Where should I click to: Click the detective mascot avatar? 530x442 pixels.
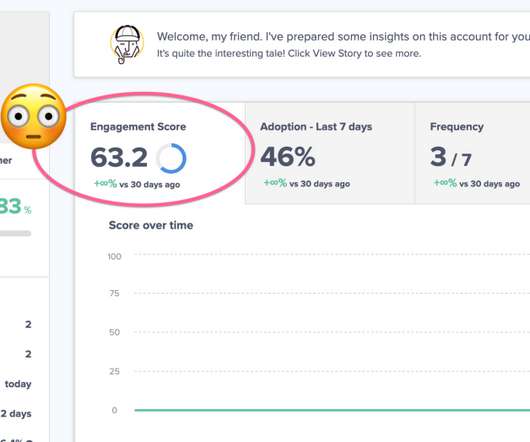pos(127,44)
